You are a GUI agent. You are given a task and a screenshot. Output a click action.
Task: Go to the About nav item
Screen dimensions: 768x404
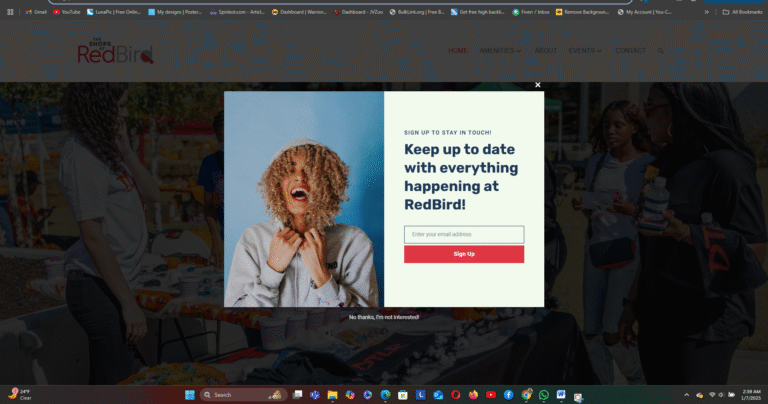click(x=546, y=50)
